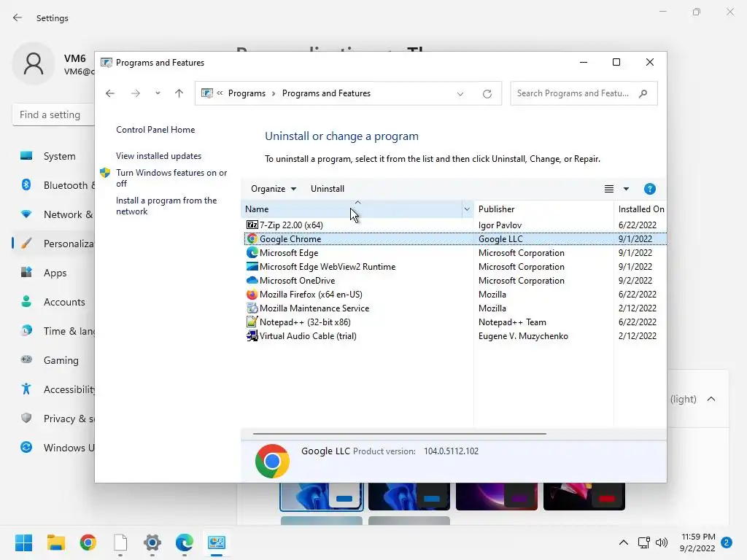Select the dark blue Windows theme thumbnail
Screen dimensions: 747x560
click(x=409, y=496)
